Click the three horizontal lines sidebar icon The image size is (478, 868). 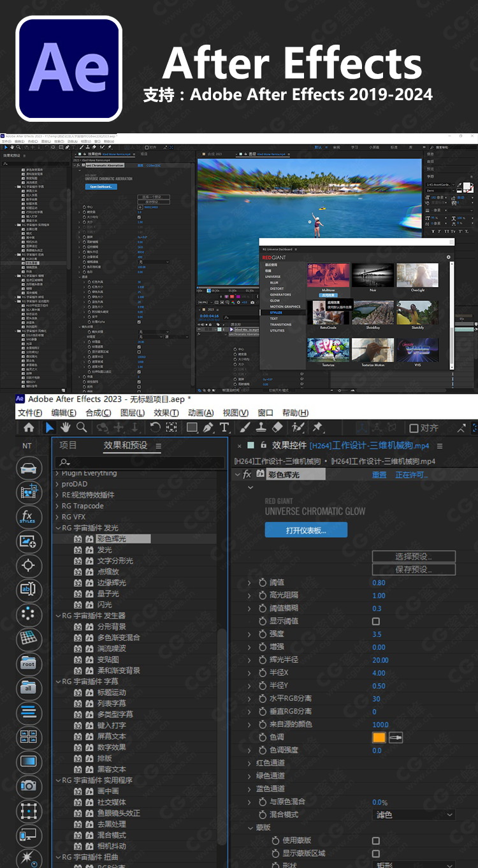click(27, 712)
